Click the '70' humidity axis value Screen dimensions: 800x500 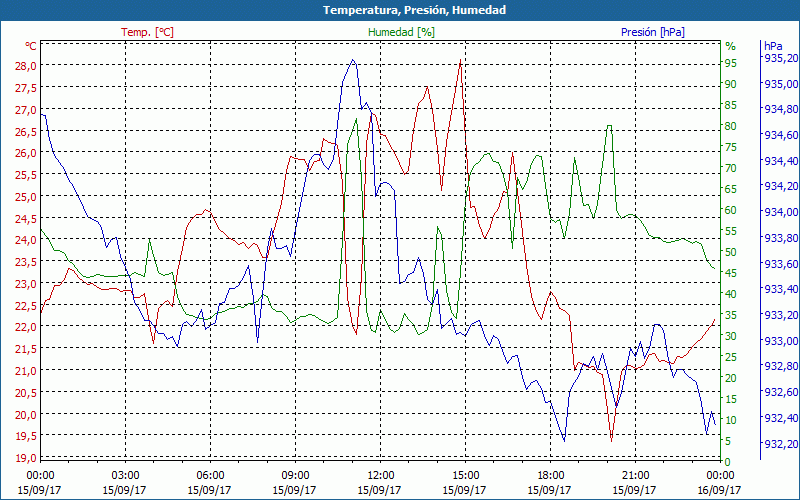(x=731, y=168)
